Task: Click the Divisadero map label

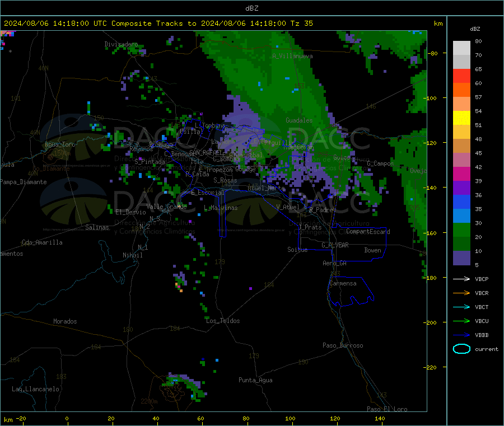Action: pyautogui.click(x=121, y=44)
